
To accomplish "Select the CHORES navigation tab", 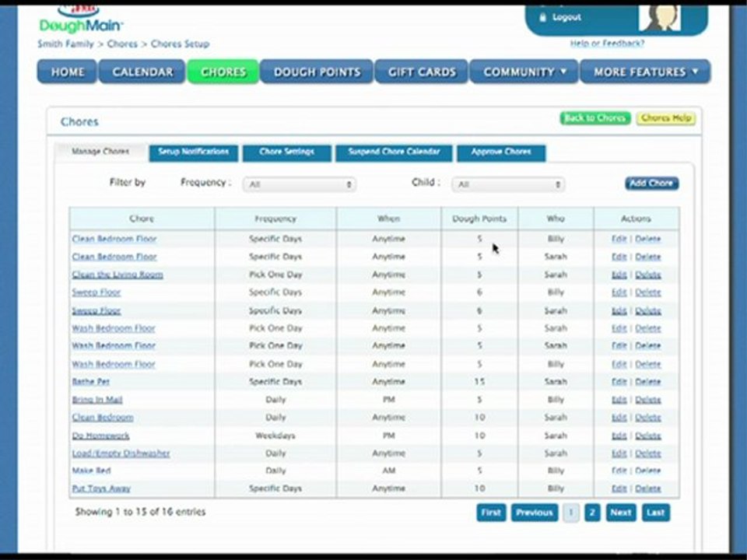I will coord(223,72).
